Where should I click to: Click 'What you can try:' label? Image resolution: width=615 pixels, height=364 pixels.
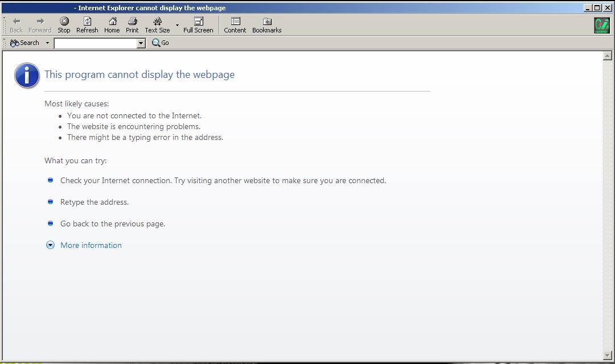coord(75,160)
